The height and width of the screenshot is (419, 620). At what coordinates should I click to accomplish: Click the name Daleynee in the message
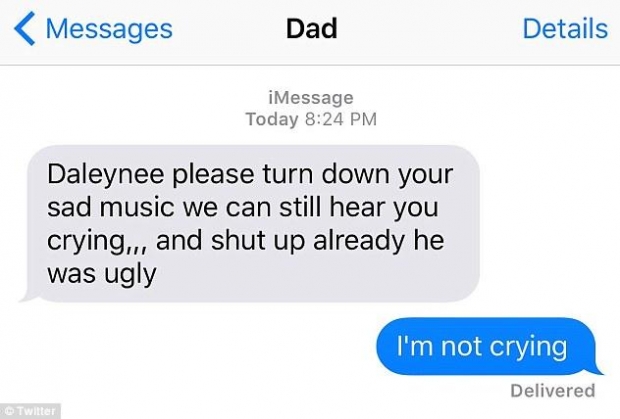106,174
